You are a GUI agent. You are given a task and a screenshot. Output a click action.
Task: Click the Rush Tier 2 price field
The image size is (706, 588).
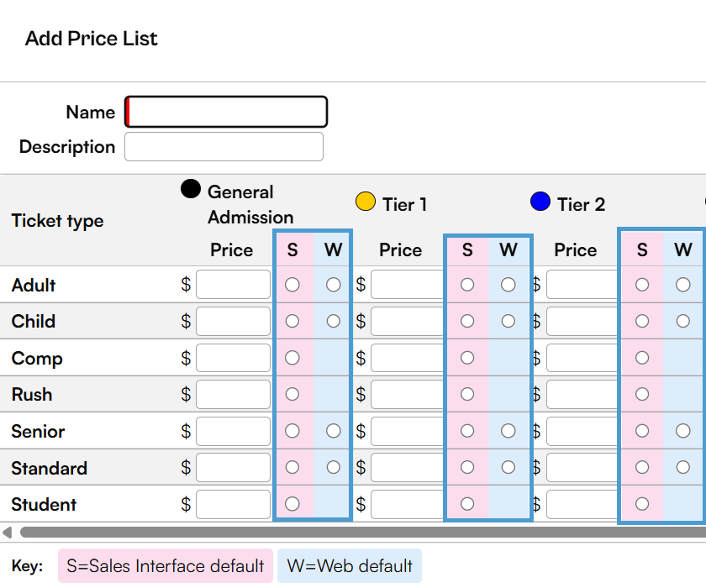coord(582,394)
